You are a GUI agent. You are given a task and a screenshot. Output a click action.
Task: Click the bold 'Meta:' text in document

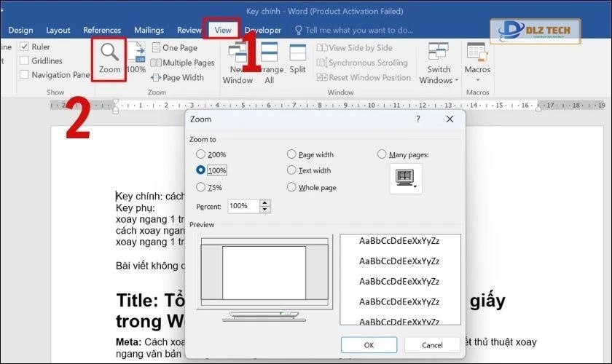click(x=128, y=342)
